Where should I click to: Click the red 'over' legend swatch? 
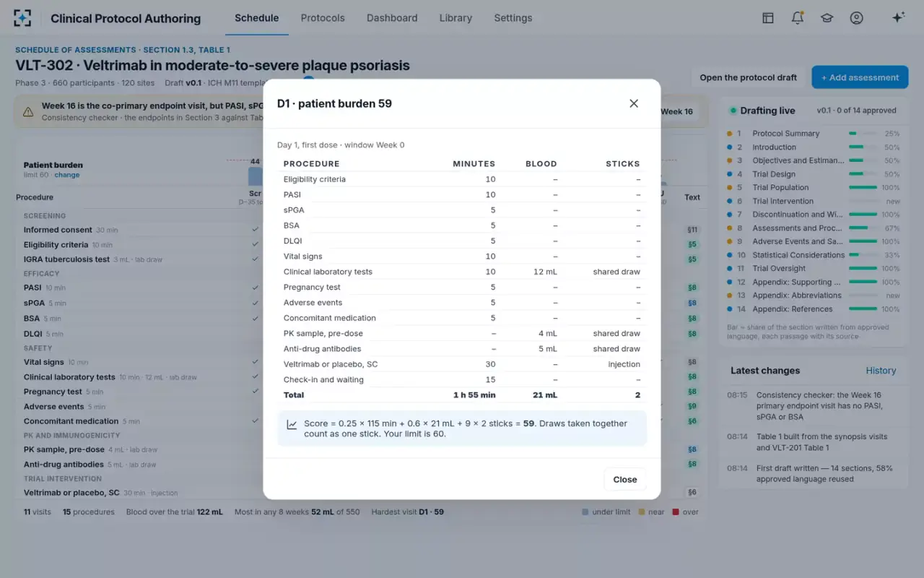676,512
